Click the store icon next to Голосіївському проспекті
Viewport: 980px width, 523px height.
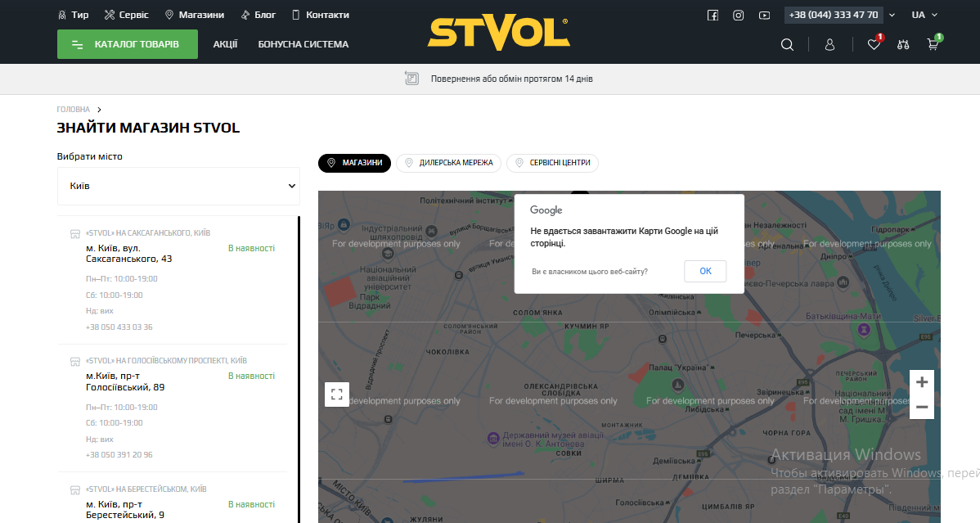pyautogui.click(x=75, y=362)
